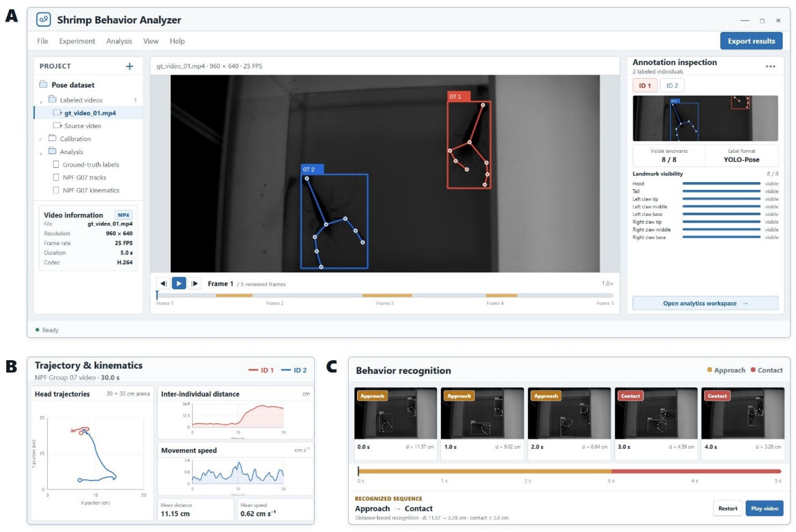Click the 1.0× playback speed indicator
This screenshot has width=796, height=532.
[607, 283]
